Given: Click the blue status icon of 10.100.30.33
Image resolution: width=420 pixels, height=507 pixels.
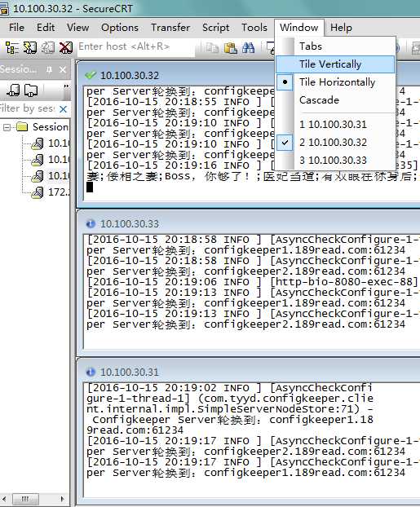Looking at the screenshot, I should point(91,223).
